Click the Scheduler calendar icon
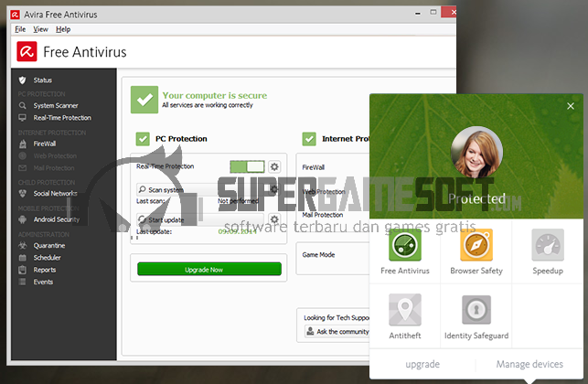This screenshot has height=384, width=588. pyautogui.click(x=23, y=258)
